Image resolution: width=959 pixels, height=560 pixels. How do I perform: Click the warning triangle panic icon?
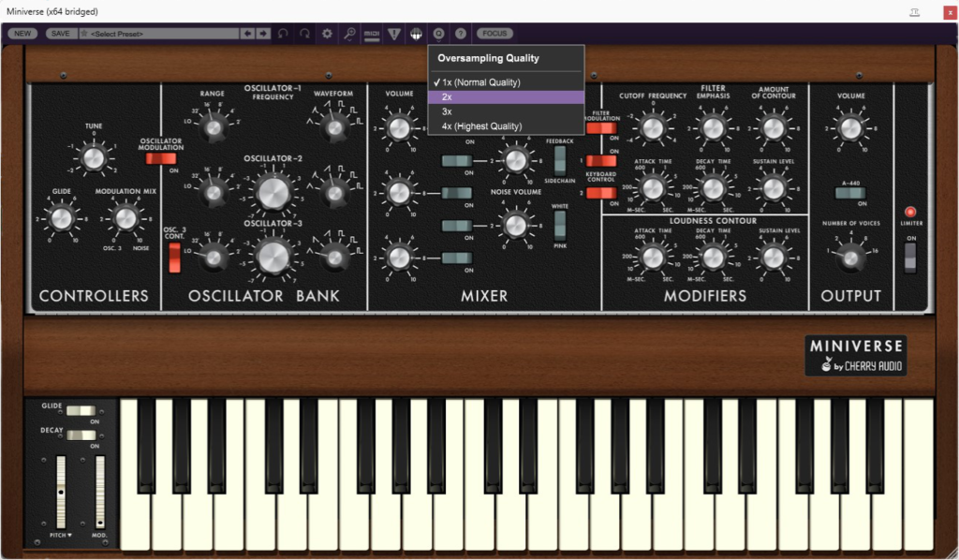394,34
